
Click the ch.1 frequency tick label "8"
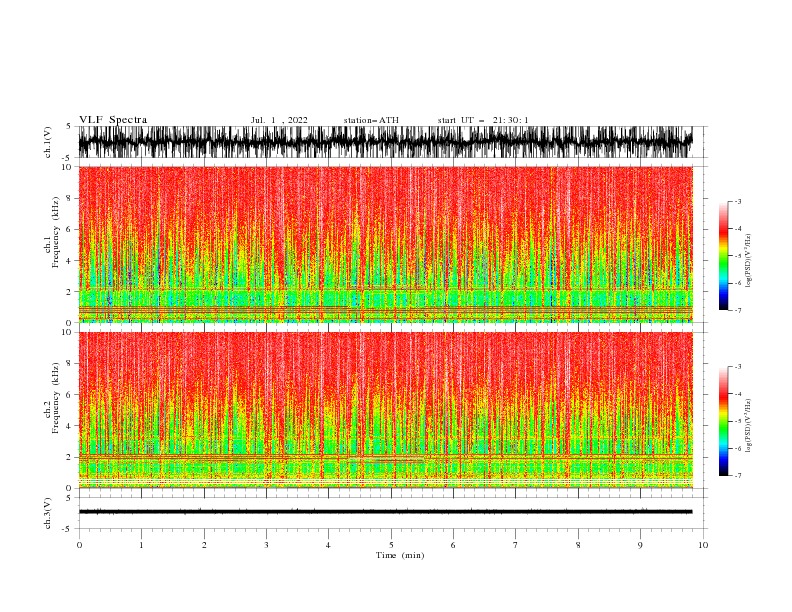[x=69, y=198]
